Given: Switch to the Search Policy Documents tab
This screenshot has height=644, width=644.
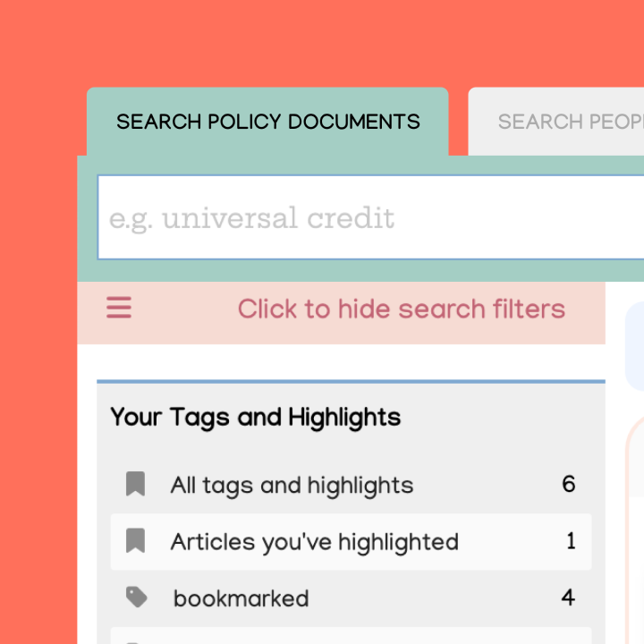Looking at the screenshot, I should [267, 122].
